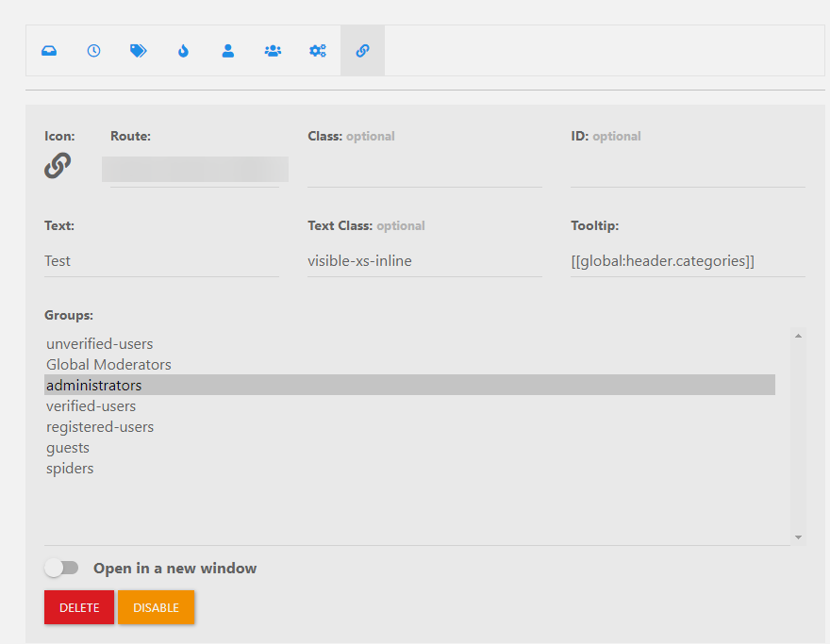Select the inbox icon in navigation bar
This screenshot has width=830, height=644.
(x=49, y=51)
